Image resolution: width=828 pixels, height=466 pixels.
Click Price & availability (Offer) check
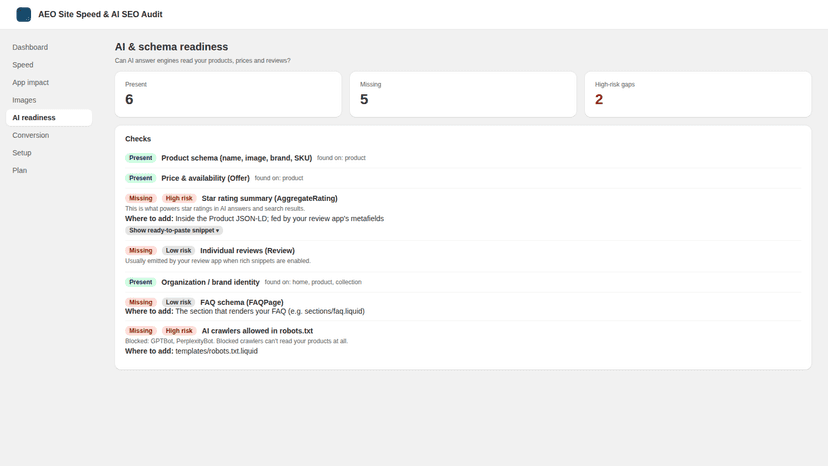pos(205,178)
